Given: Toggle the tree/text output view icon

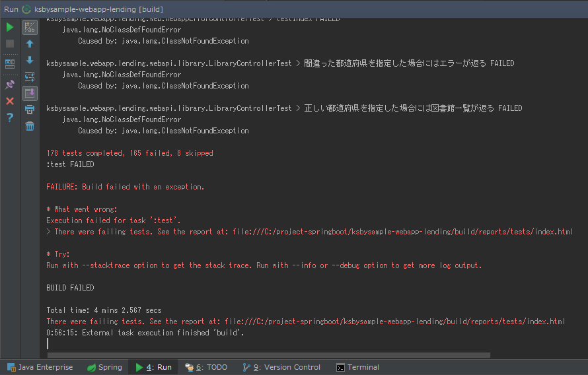Looking at the screenshot, I should [x=30, y=27].
